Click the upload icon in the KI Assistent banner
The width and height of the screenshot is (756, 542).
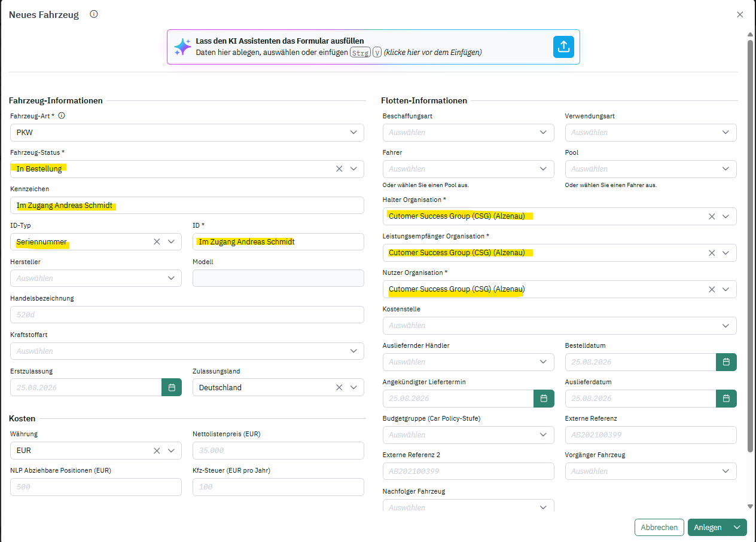click(563, 47)
